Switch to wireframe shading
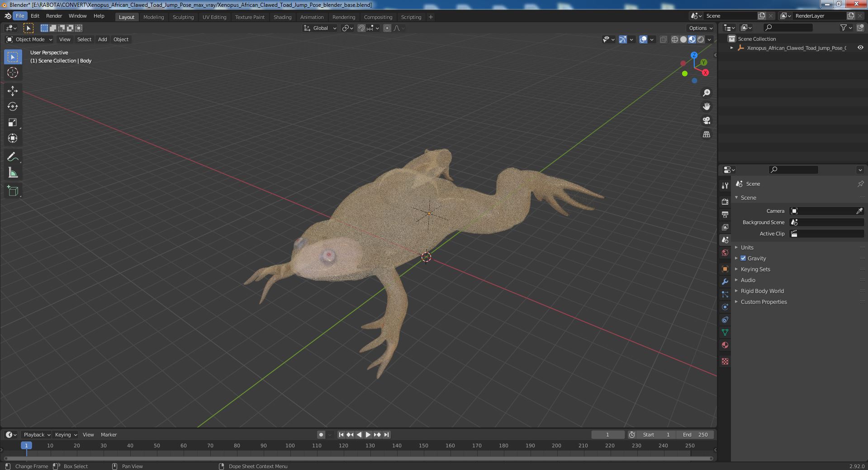868x470 pixels. 675,39
